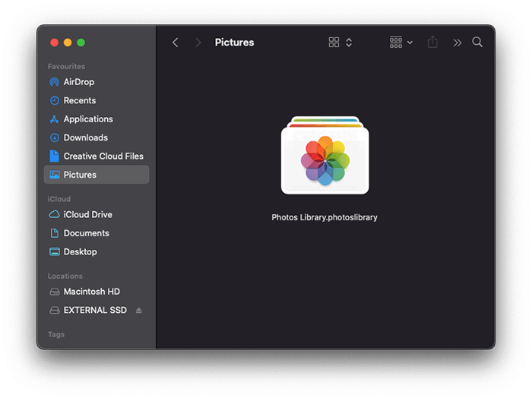This screenshot has height=398, width=532.
Task: Click the Tags section header
Action: tap(56, 335)
